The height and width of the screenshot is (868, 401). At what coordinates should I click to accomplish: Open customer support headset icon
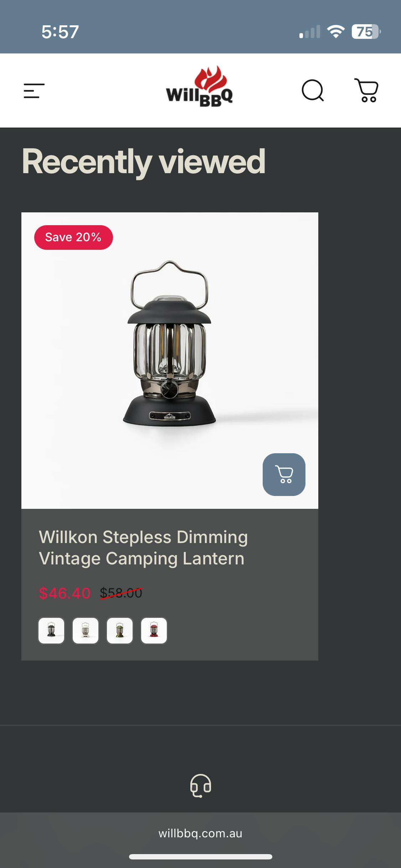pos(200,785)
